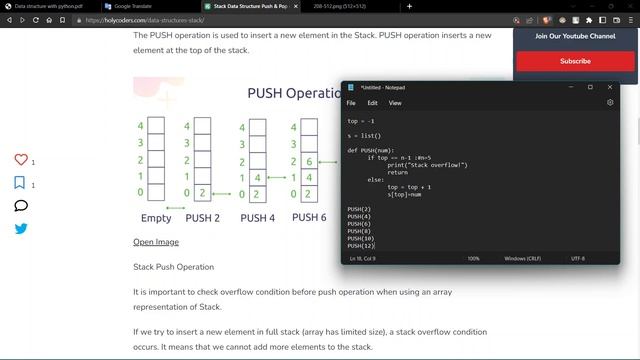Screen dimensions: 640x360
Task: Click the bookmark icon in the article sidebar
Action: pos(20,182)
